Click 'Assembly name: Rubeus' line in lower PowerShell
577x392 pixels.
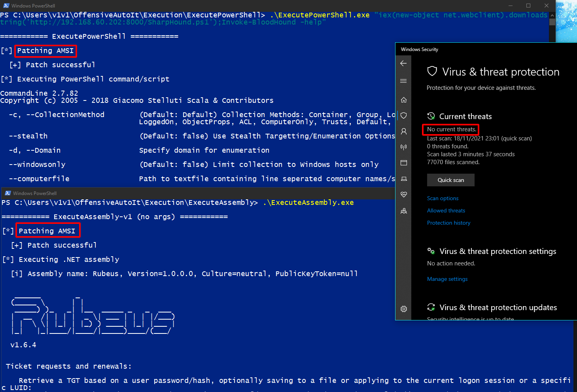185,274
